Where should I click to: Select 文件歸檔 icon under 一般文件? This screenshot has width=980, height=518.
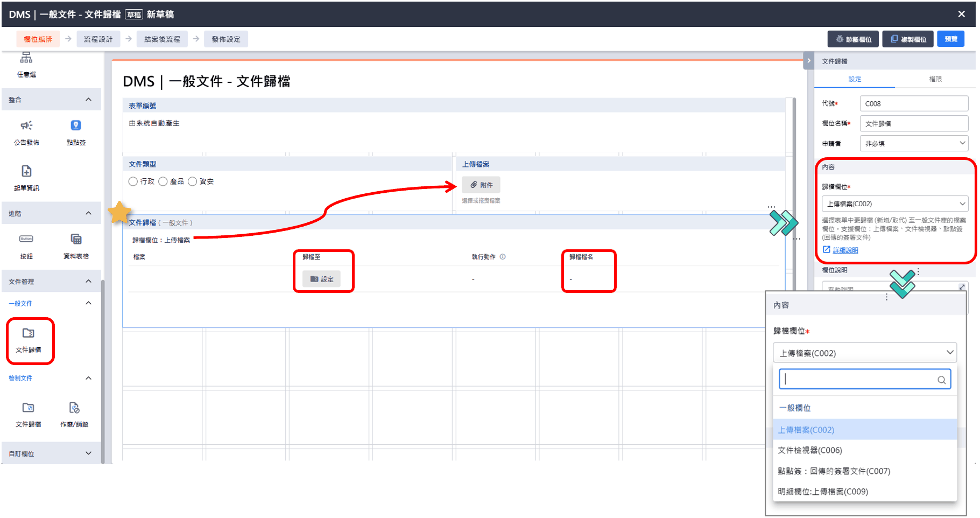click(x=29, y=334)
